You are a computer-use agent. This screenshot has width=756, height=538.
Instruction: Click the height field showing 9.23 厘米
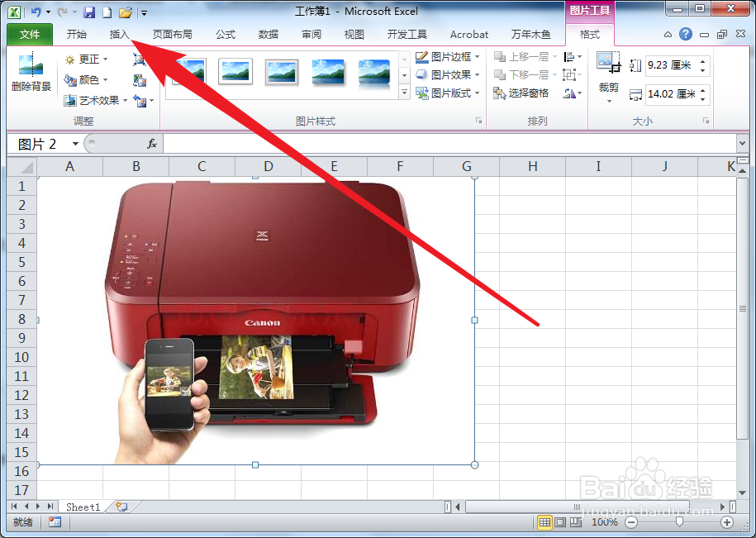click(x=671, y=65)
